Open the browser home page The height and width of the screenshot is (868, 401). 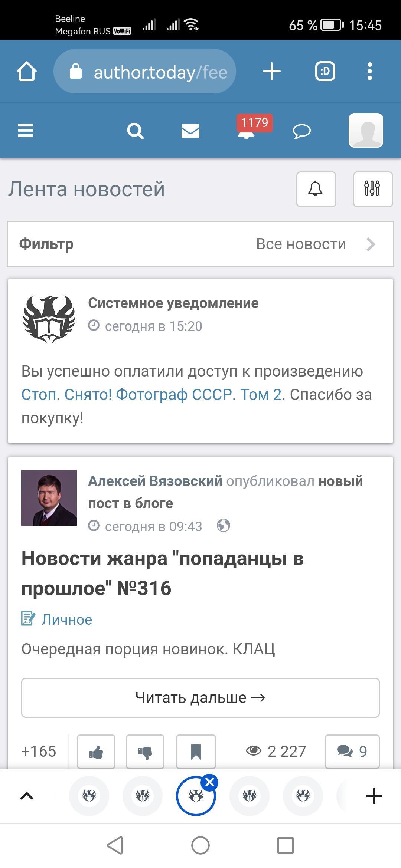pyautogui.click(x=27, y=71)
